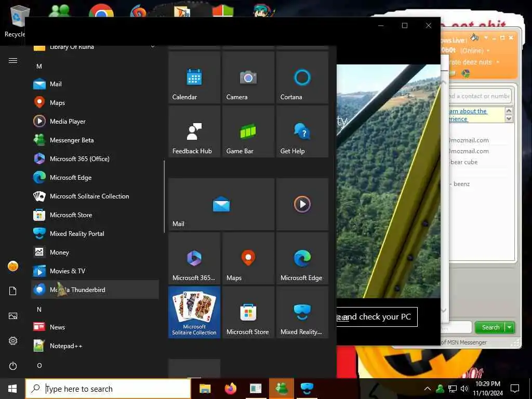Open the Feedback Hub tile
Image resolution: width=532 pixels, height=399 pixels.
pyautogui.click(x=194, y=131)
